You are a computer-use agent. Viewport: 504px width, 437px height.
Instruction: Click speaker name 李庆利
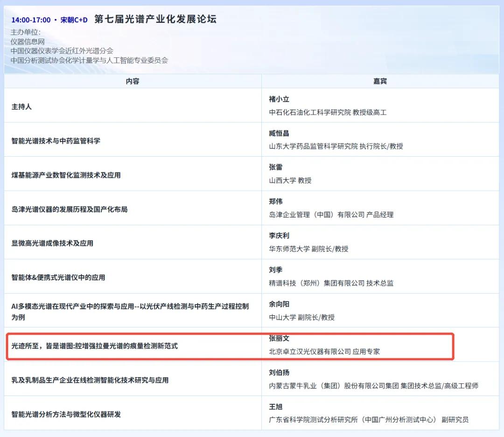coord(279,236)
